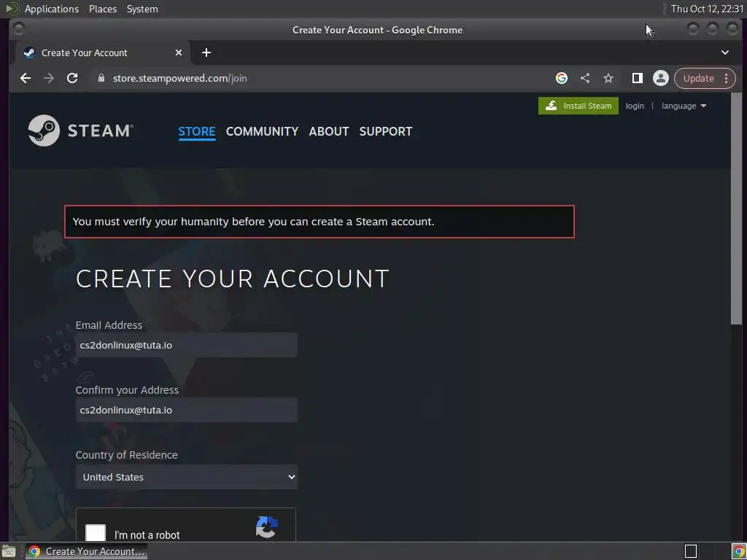Open the language dropdown
The image size is (747, 560).
(684, 106)
